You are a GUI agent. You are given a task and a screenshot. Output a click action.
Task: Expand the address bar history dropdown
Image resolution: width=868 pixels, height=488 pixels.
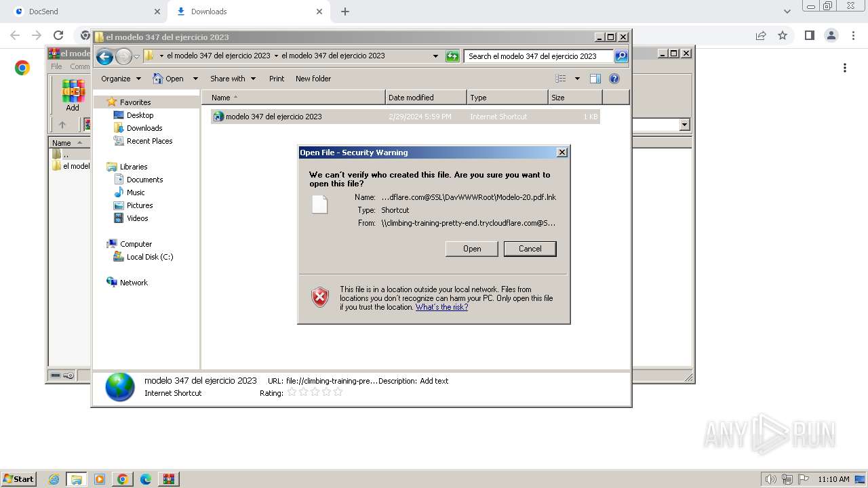click(435, 56)
